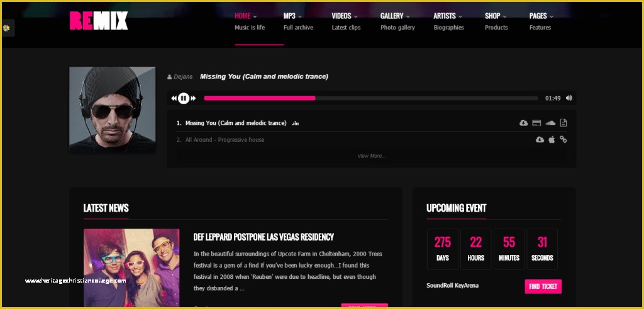Open All Around on Apple iTunes icon

tap(552, 139)
